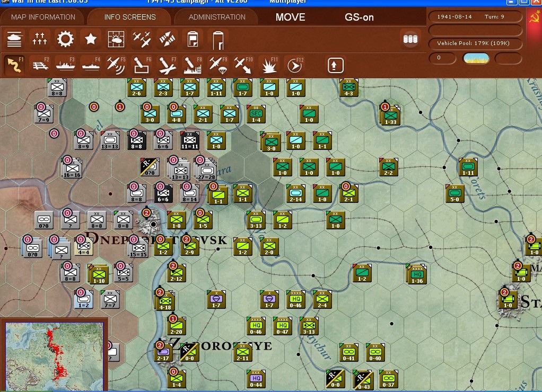Screen dimensions: 542x392
Task: Select the HQ 1-36 front counter
Action: pyautogui.click(x=417, y=274)
